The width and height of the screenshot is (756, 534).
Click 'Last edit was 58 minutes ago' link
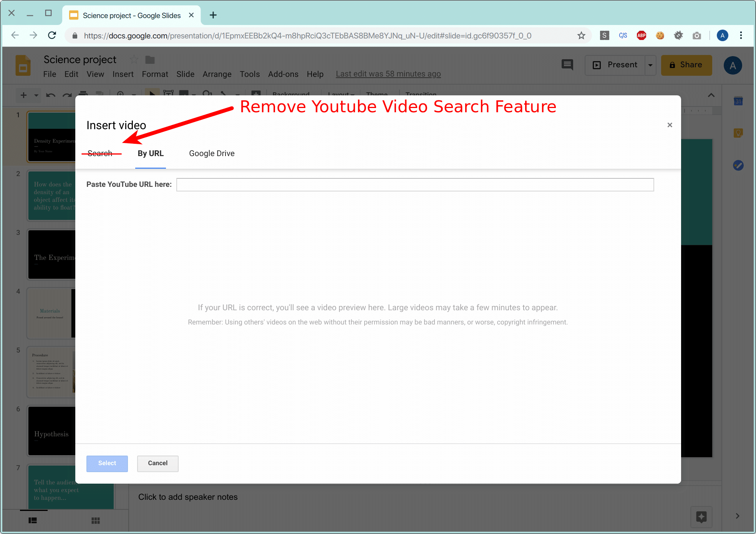(388, 74)
